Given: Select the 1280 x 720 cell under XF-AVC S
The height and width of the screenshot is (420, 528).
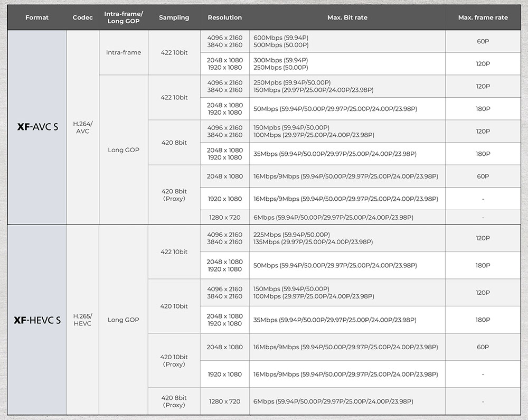Looking at the screenshot, I should [224, 217].
